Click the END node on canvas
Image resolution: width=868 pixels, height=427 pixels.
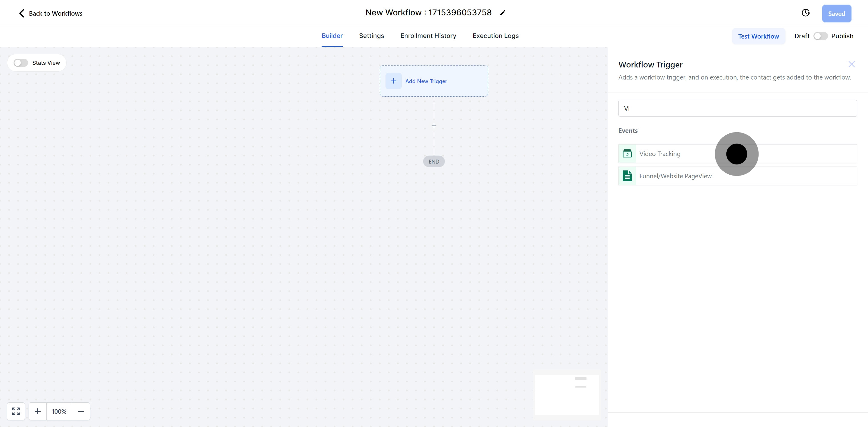tap(434, 161)
